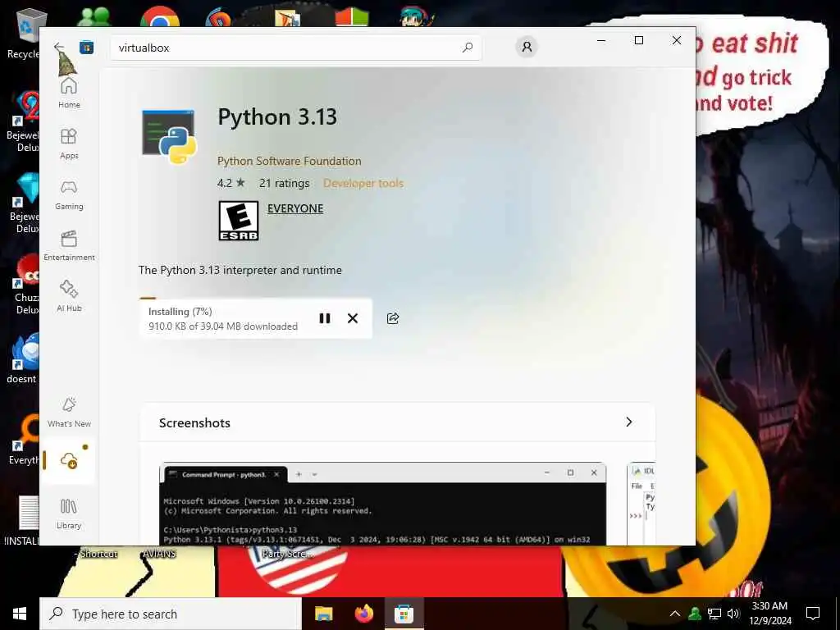
Task: Open Library in the sidebar
Action: (x=69, y=514)
